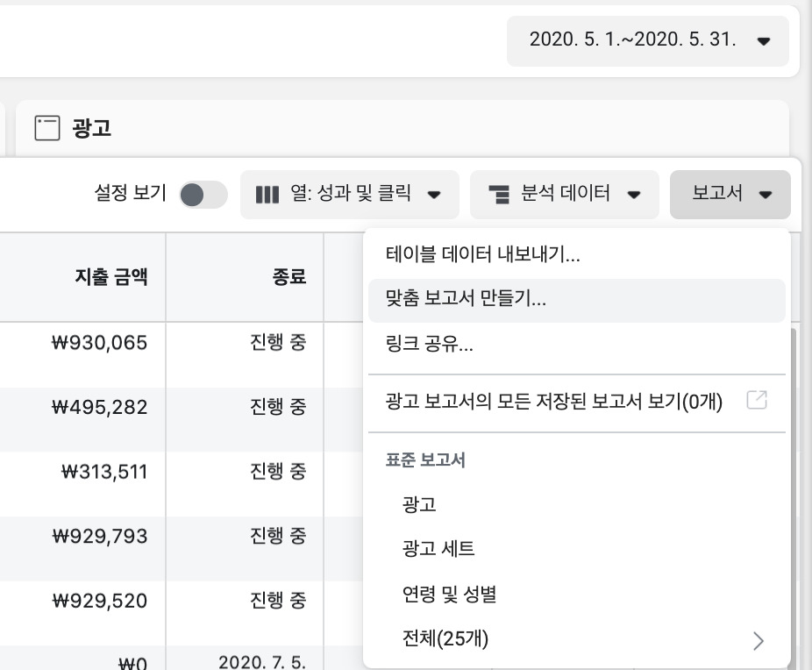Image resolution: width=812 pixels, height=670 pixels.
Task: Click the report menu vertical scrollbar
Action: (795, 497)
